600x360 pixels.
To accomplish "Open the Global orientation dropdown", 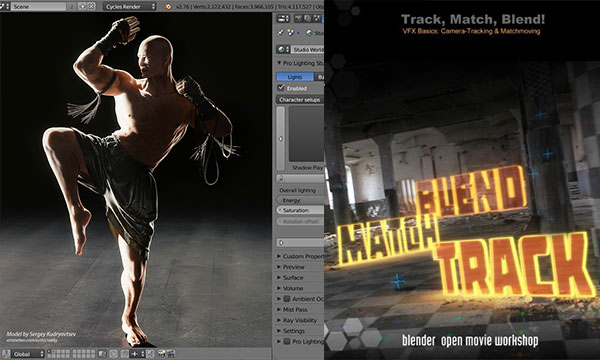I will click(28, 354).
